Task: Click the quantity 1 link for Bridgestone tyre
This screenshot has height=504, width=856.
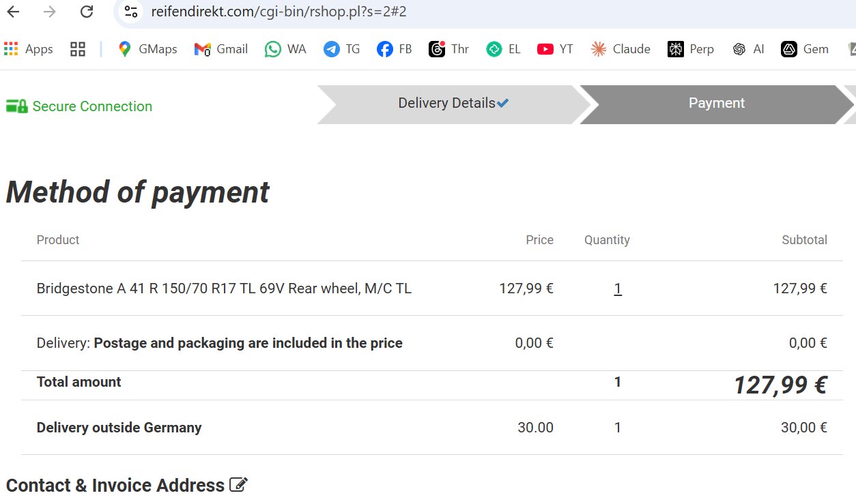Action: (x=618, y=289)
